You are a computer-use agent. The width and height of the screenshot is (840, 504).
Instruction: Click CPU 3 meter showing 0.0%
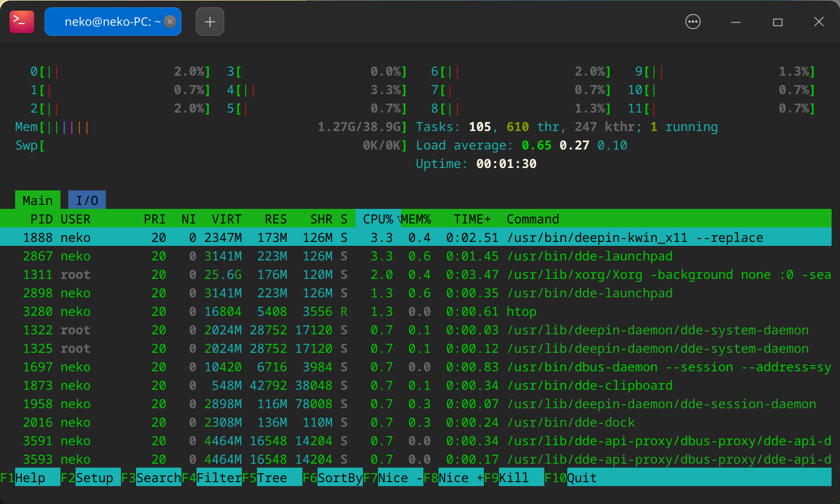[x=317, y=71]
